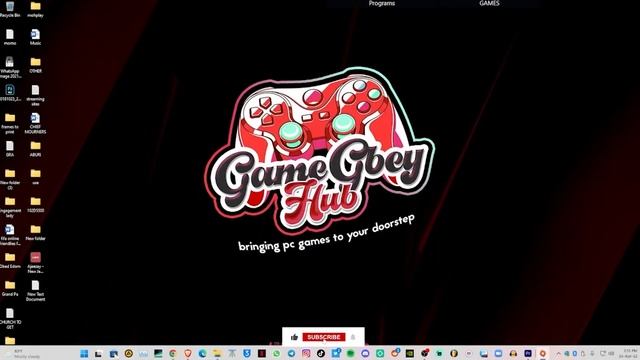Open Telegram from the taskbar
640x360 pixels.
(x=291, y=353)
